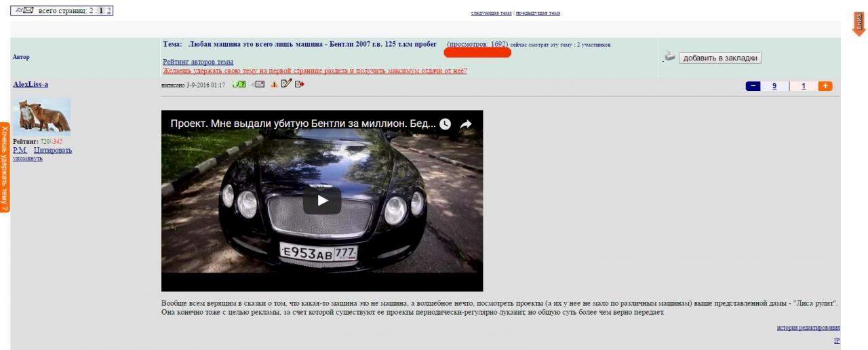Click the video share arrow icon
Viewport: 868px width, 350px height.
(x=466, y=124)
